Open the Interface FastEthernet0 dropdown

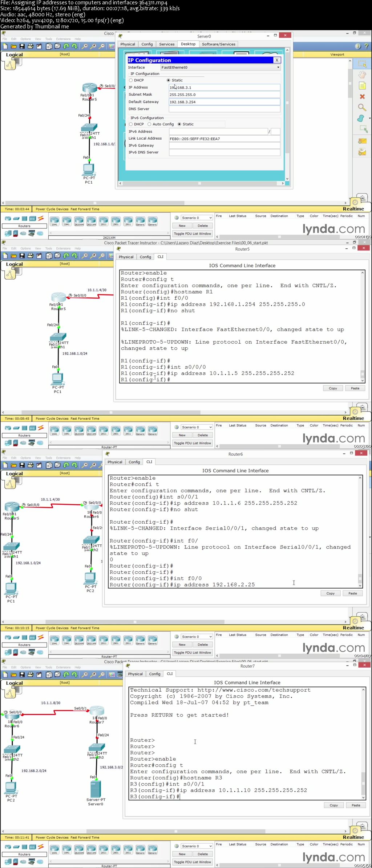tap(221, 67)
